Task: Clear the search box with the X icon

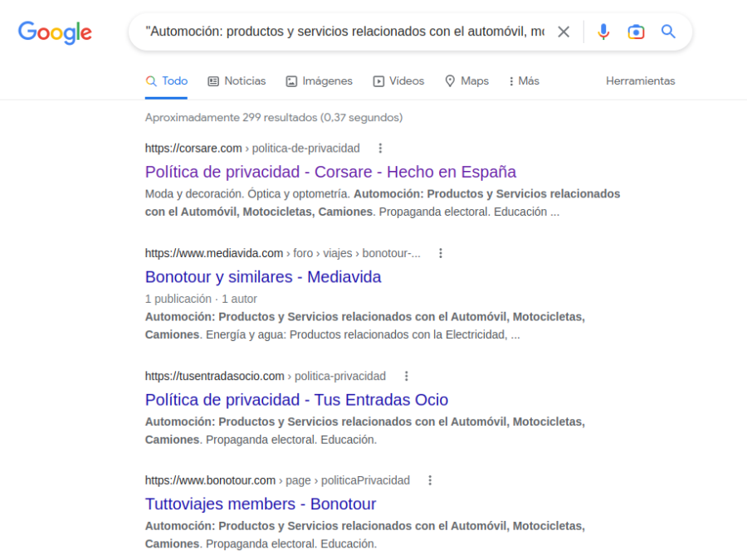Action: [x=564, y=32]
